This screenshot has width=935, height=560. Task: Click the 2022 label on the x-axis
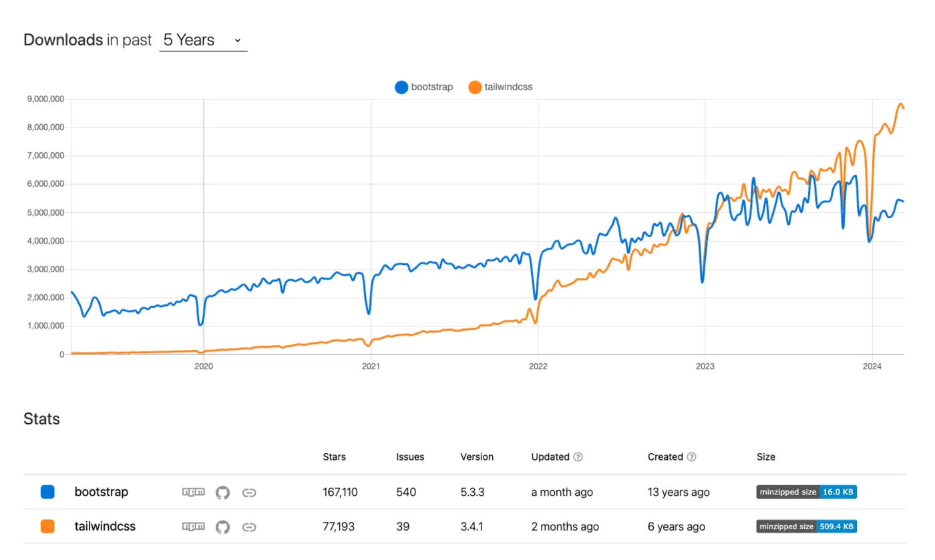tap(538, 366)
